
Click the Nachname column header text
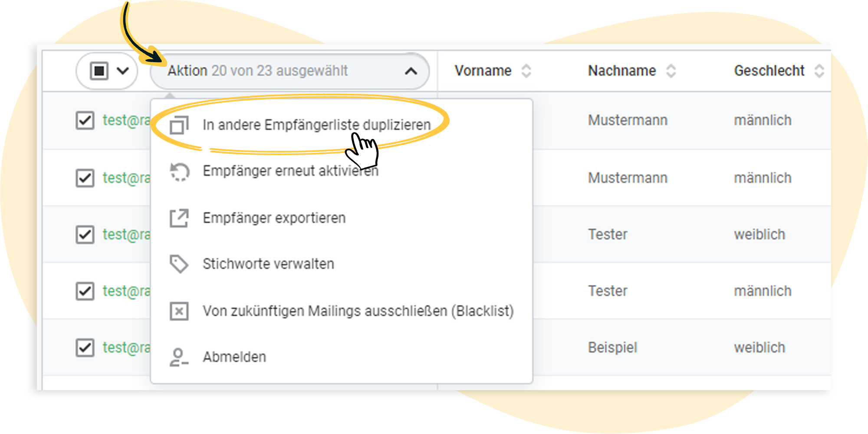[x=621, y=71]
